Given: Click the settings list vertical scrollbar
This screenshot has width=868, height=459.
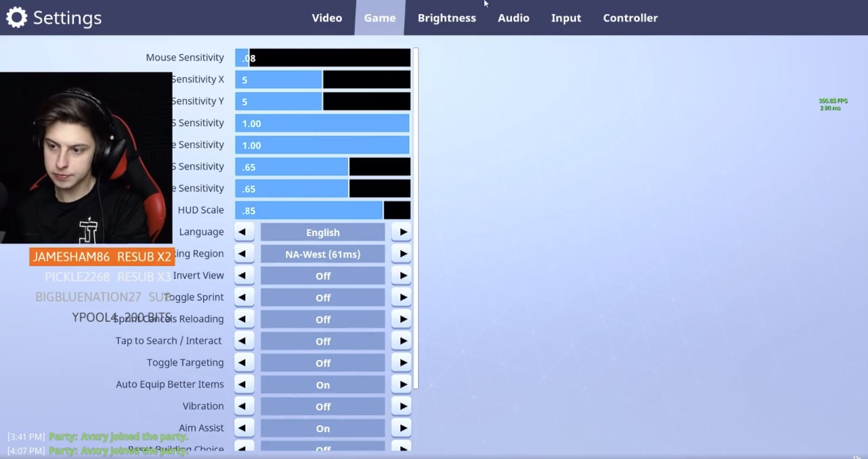Looking at the screenshot, I should click(416, 218).
